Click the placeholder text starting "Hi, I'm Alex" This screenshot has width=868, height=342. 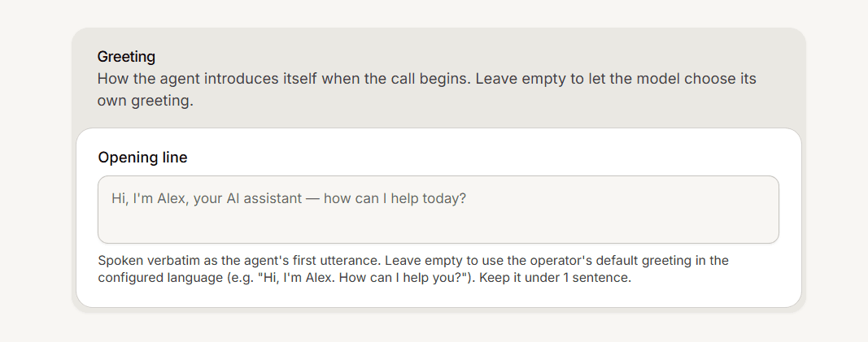[x=289, y=198]
